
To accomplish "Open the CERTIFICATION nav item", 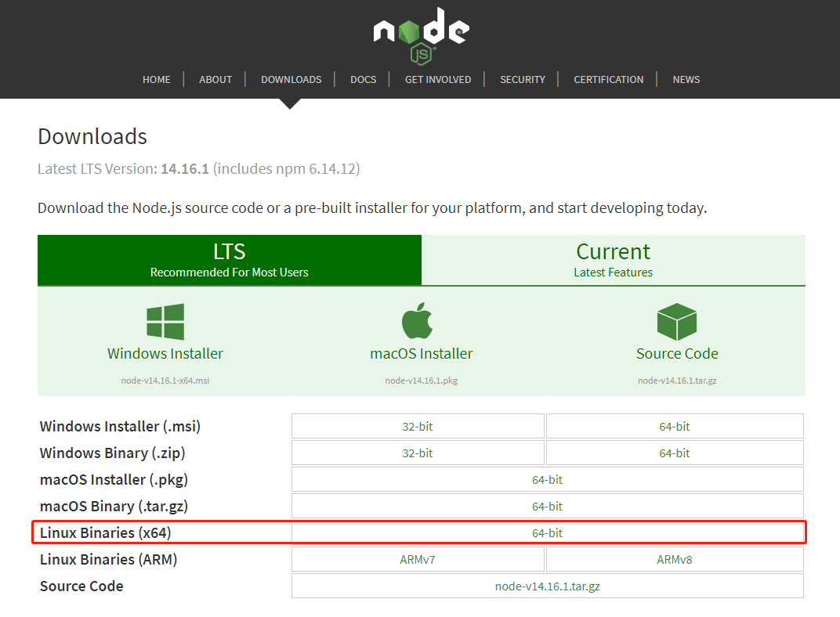I will 609,79.
